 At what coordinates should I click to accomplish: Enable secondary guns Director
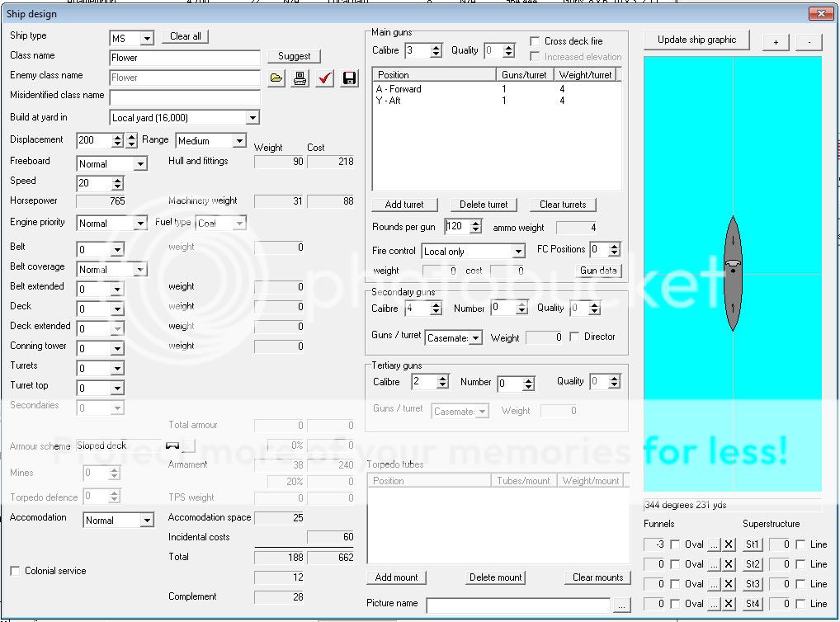[574, 337]
